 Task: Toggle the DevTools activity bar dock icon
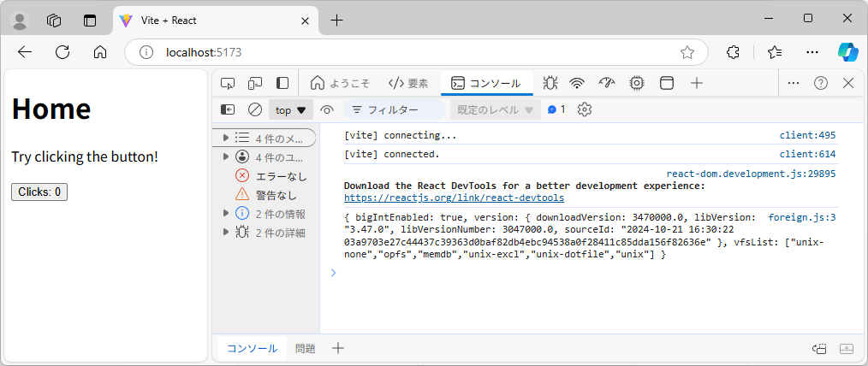[282, 84]
